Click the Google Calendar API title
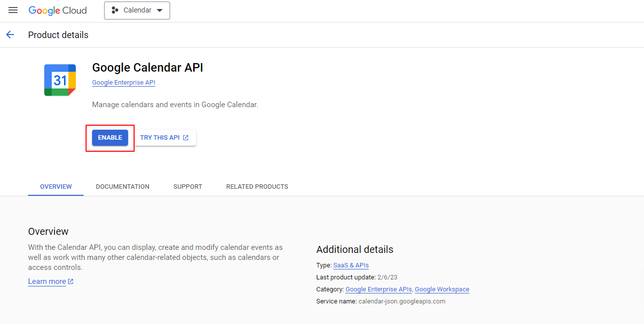 coord(148,68)
